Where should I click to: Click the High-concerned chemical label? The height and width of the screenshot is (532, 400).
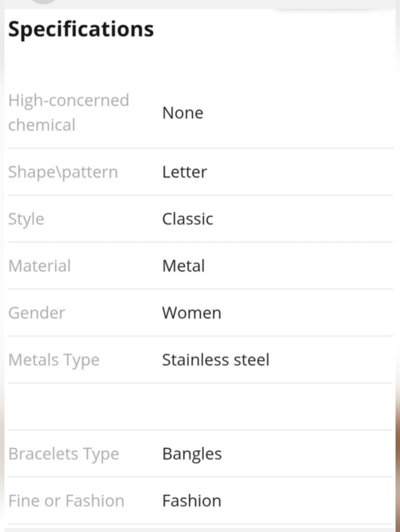tap(68, 112)
